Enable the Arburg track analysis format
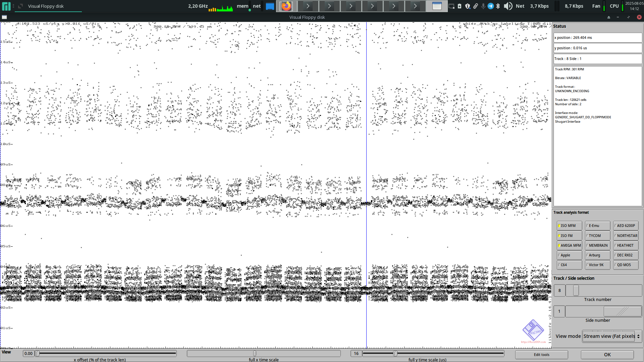This screenshot has height=362, width=644. (597, 255)
